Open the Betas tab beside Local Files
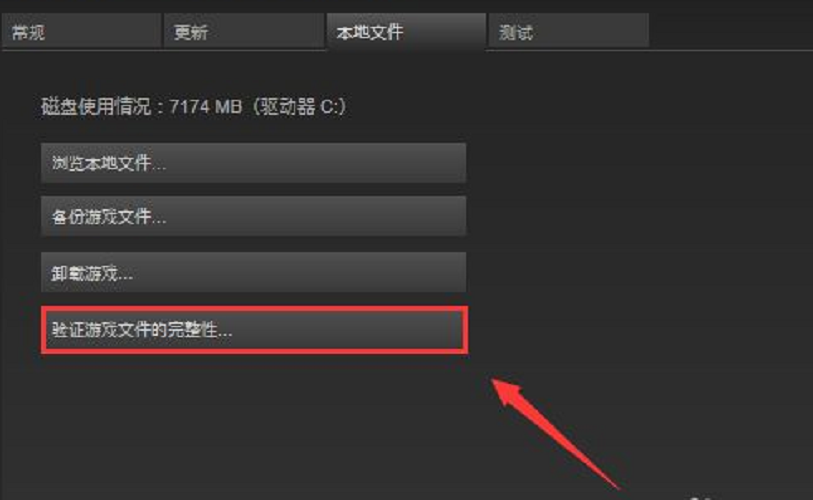 click(569, 32)
